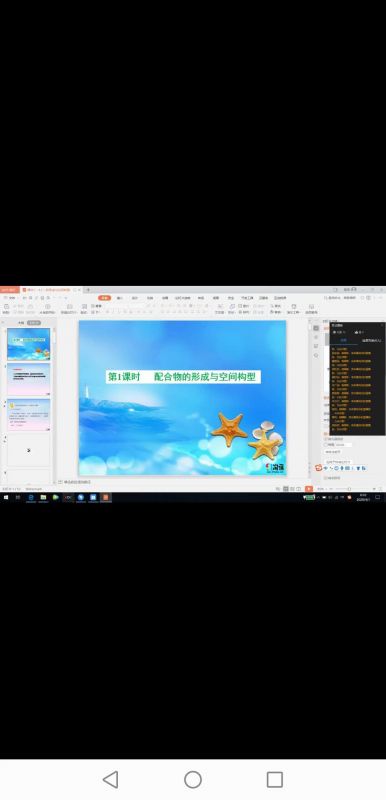Open the Windows Start menu icon
This screenshot has height=800, width=386.
(x=6, y=497)
